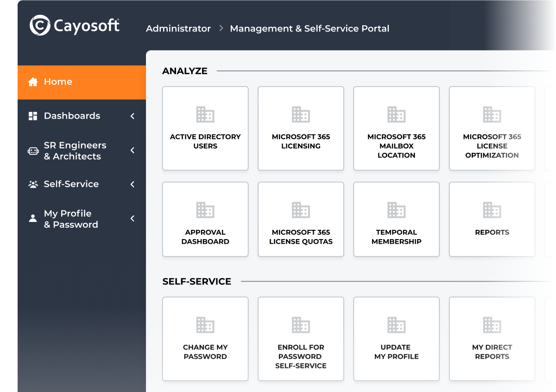Select Enroll for Password Self-Service label
Viewport: 556px width, 392px height.
tap(301, 356)
